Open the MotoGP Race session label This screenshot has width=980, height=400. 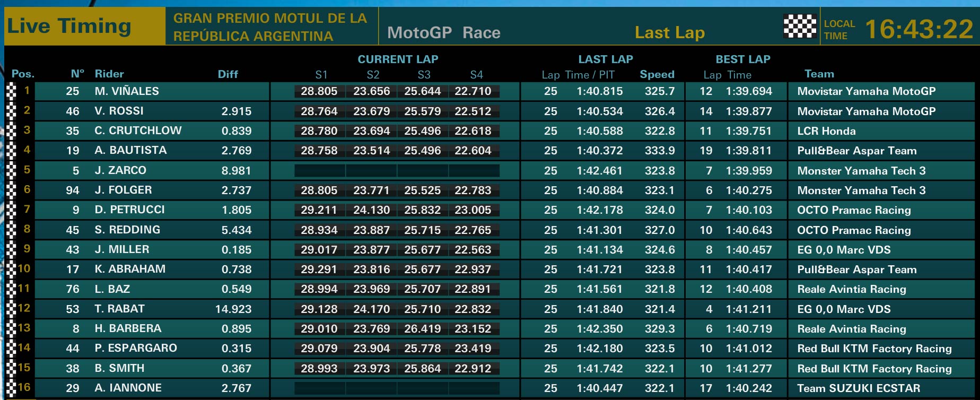[444, 32]
